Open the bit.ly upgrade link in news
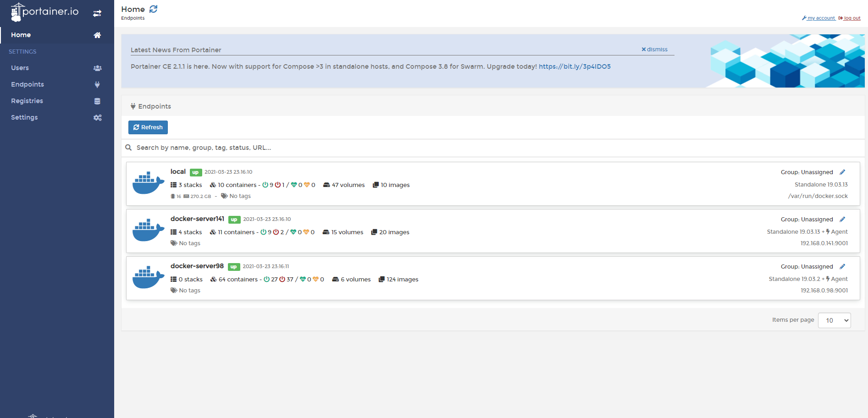This screenshot has width=868, height=418. pos(575,66)
